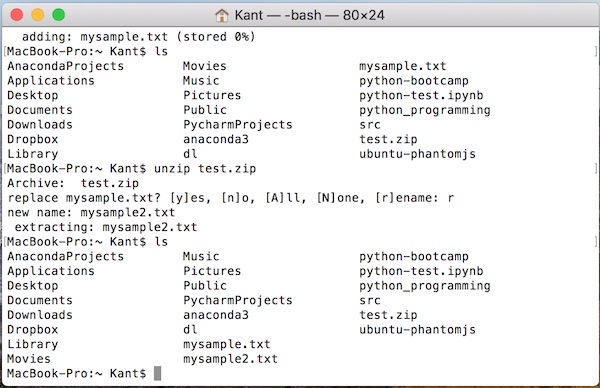Image resolution: width=600 pixels, height=388 pixels.
Task: Click 'test.zip' in the first ls listing
Action: pyautogui.click(x=388, y=139)
